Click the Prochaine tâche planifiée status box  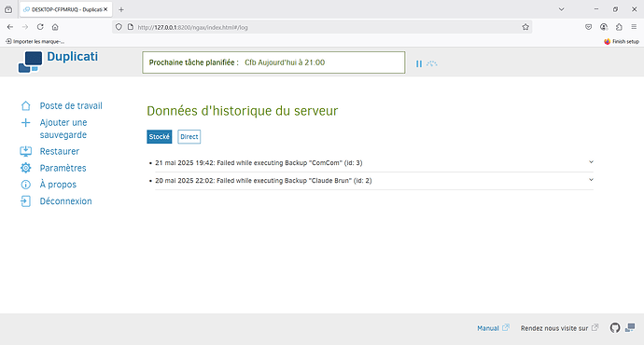click(x=273, y=62)
